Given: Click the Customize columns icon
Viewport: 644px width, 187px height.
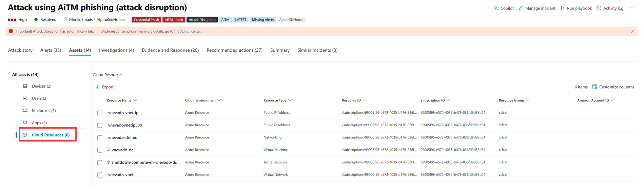Looking at the screenshot, I should (x=594, y=87).
